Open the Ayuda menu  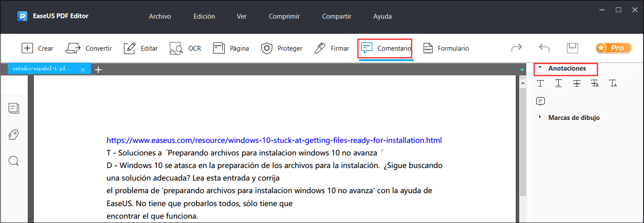click(x=382, y=16)
